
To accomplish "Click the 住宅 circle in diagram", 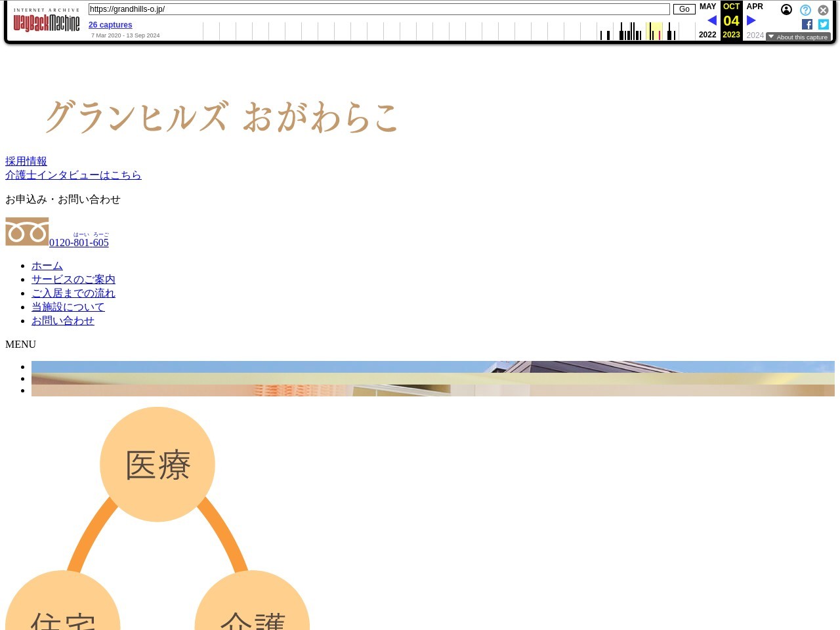I will [x=63, y=600].
